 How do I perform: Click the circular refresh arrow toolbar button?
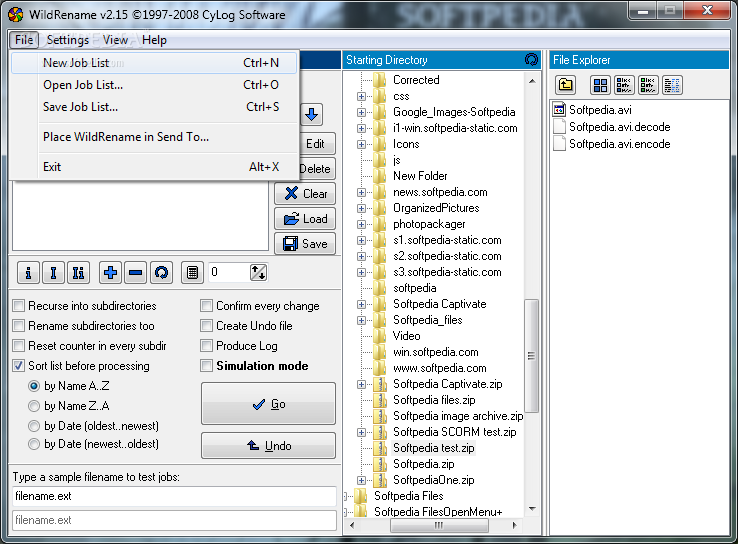tap(161, 272)
